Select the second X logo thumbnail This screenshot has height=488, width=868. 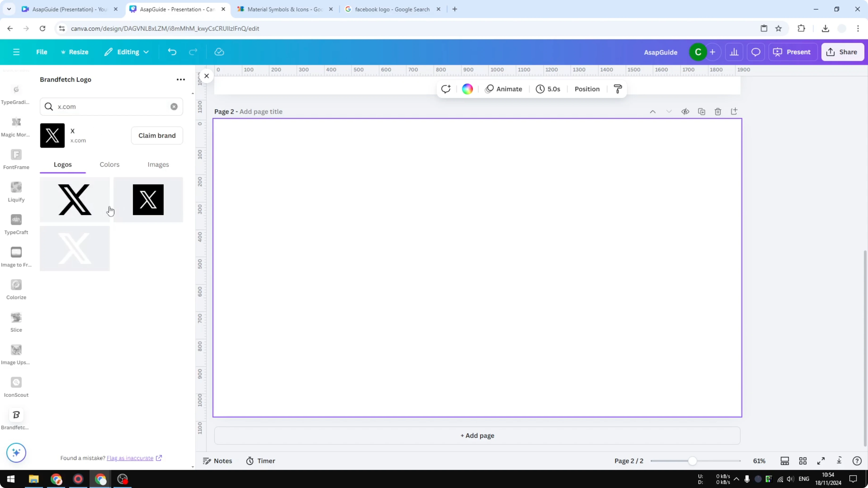148,200
